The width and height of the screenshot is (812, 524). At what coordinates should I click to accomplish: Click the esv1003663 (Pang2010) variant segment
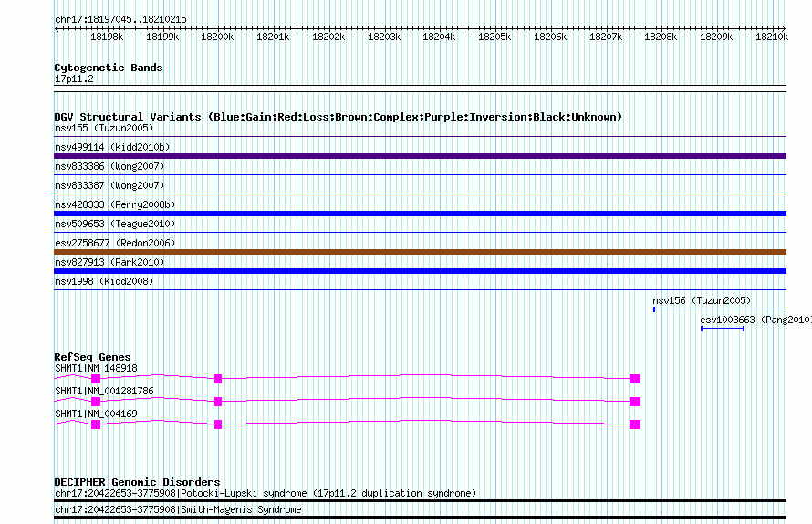click(723, 329)
